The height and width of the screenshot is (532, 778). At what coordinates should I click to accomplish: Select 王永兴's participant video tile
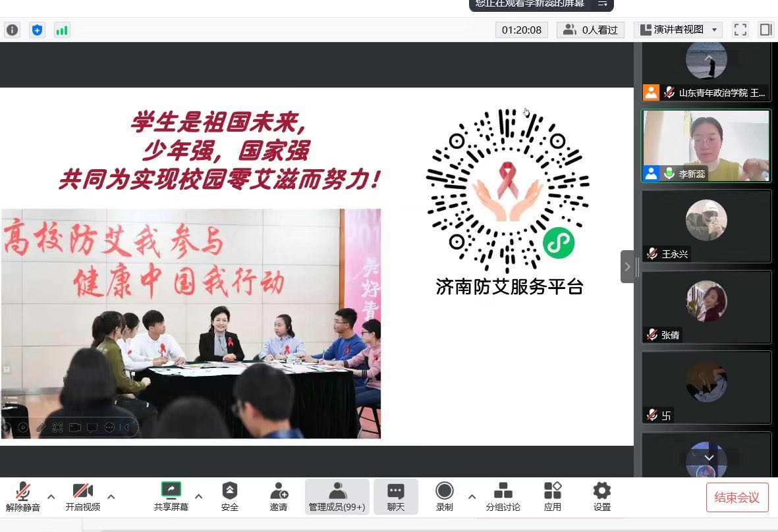[x=706, y=226]
